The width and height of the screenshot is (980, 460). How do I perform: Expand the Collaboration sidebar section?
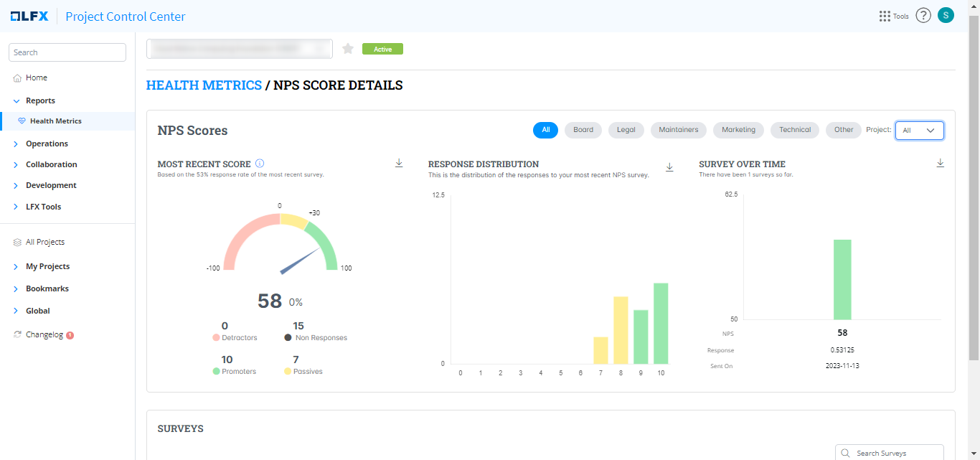point(51,164)
